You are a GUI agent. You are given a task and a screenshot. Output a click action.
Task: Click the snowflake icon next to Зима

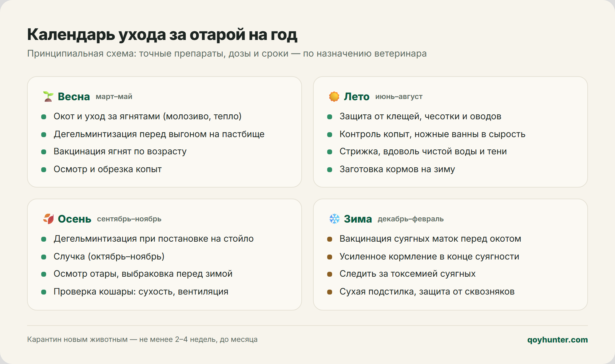click(x=334, y=219)
